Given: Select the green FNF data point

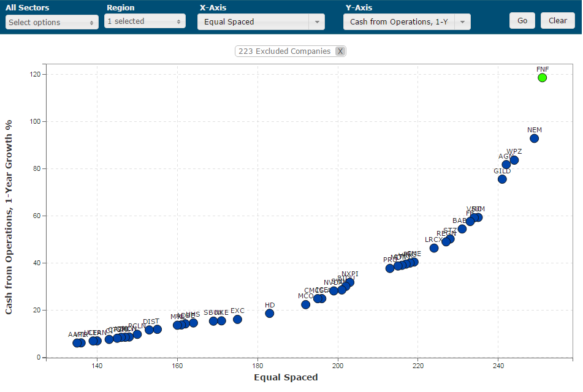Looking at the screenshot, I should (x=542, y=78).
